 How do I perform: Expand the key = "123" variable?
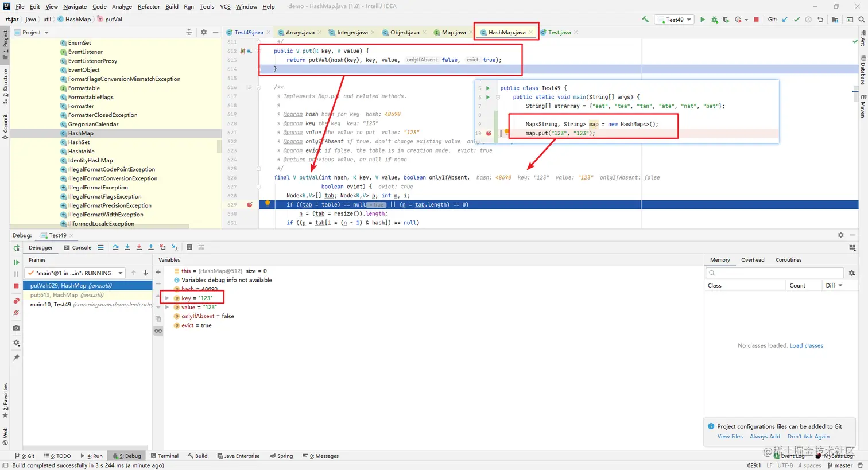pyautogui.click(x=167, y=298)
